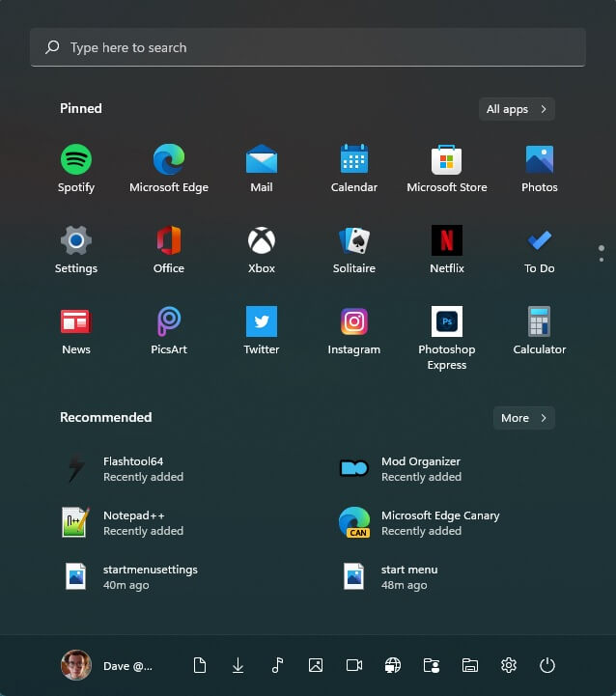This screenshot has height=696, width=616.
Task: Open the pinned Settings app
Action: pos(76,249)
